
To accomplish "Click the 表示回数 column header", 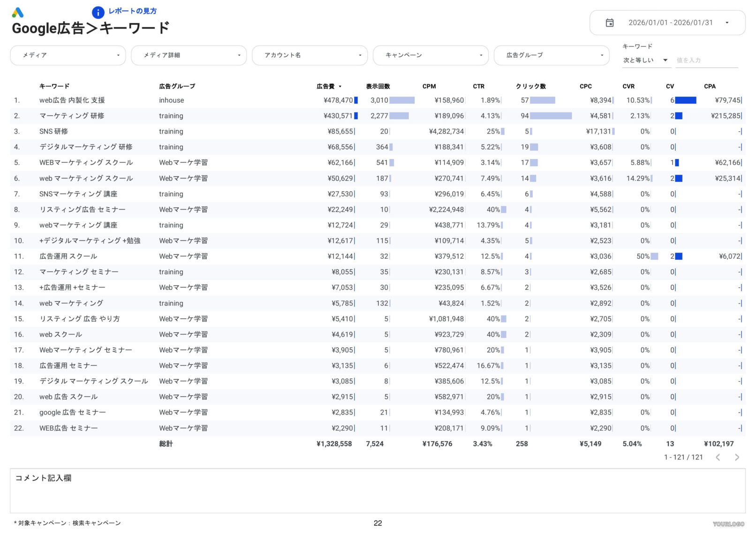I will (378, 86).
